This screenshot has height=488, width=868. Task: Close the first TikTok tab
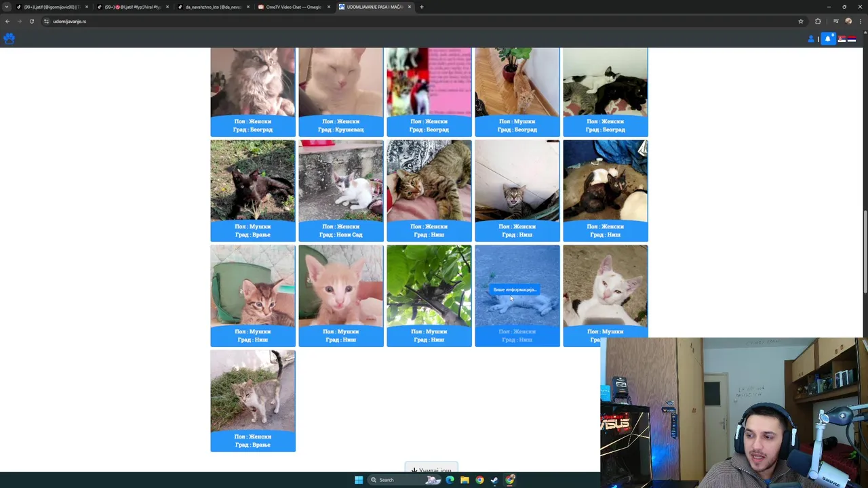[87, 7]
